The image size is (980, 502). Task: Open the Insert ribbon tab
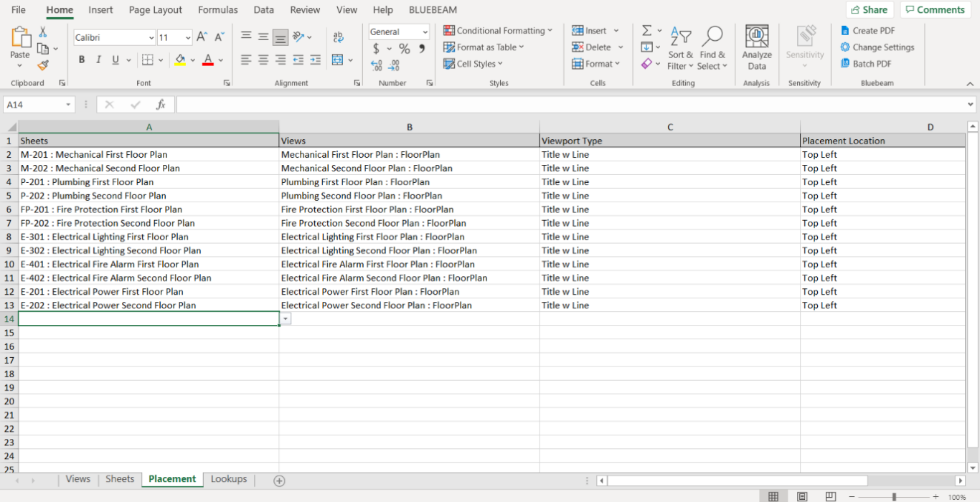coord(100,10)
